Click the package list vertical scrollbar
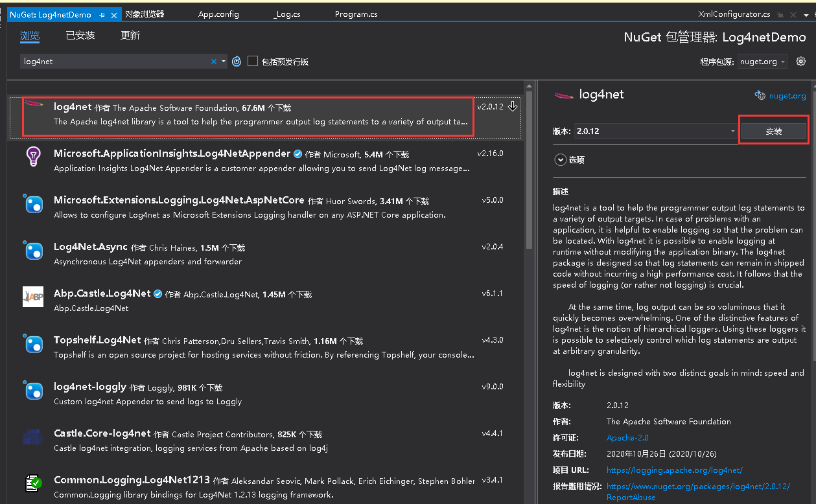The height and width of the screenshot is (504, 816). pyautogui.click(x=530, y=168)
